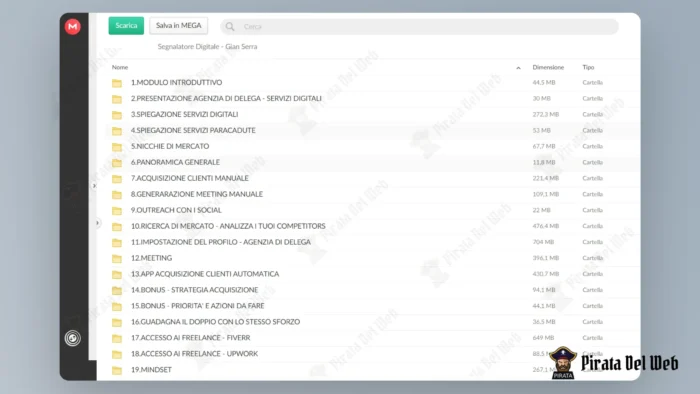Open 13.APP ACQUISIZIONE CLIENTI AUTOMATICA folder
700x394 pixels.
click(204, 274)
